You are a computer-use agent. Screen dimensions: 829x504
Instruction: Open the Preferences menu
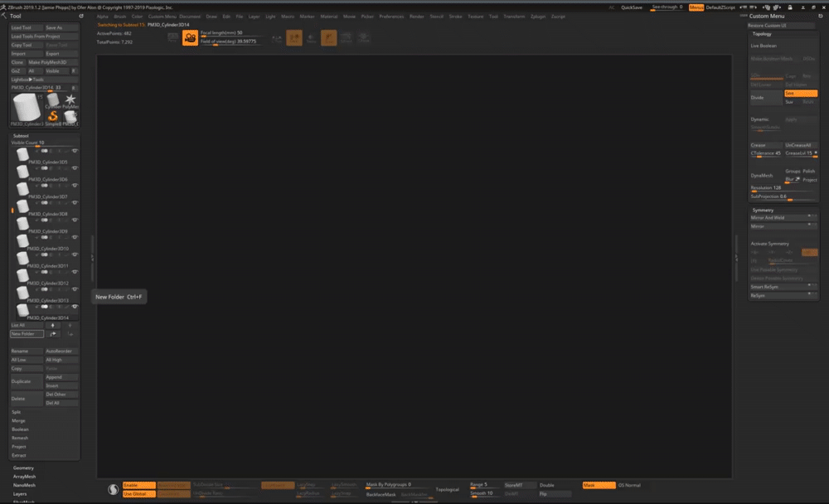pyautogui.click(x=391, y=17)
